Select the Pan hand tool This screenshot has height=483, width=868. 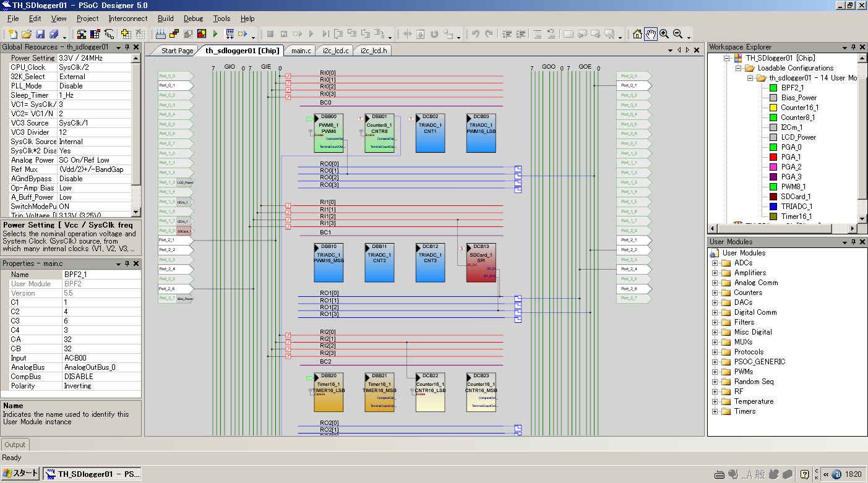pos(651,34)
